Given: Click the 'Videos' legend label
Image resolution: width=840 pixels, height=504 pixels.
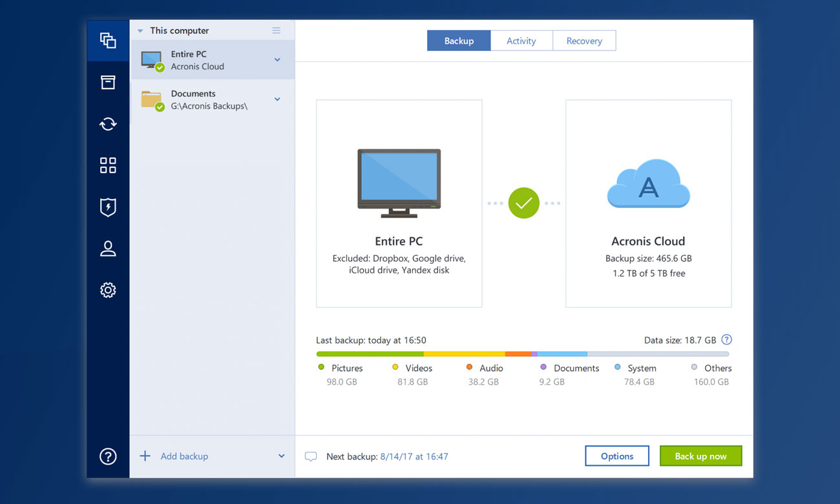Looking at the screenshot, I should click(419, 368).
